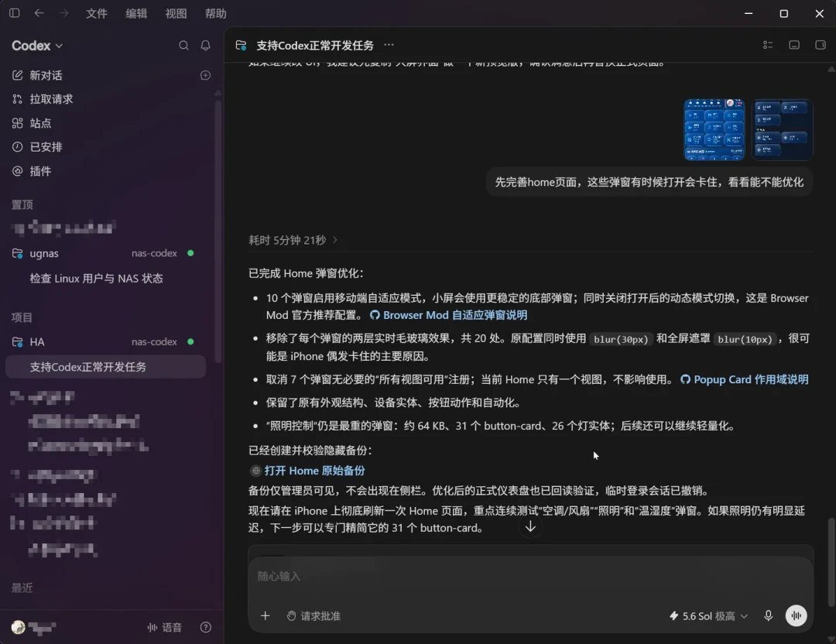Click the 已经创建并校验隐藏备份 line
The width and height of the screenshot is (836, 644).
310,450
